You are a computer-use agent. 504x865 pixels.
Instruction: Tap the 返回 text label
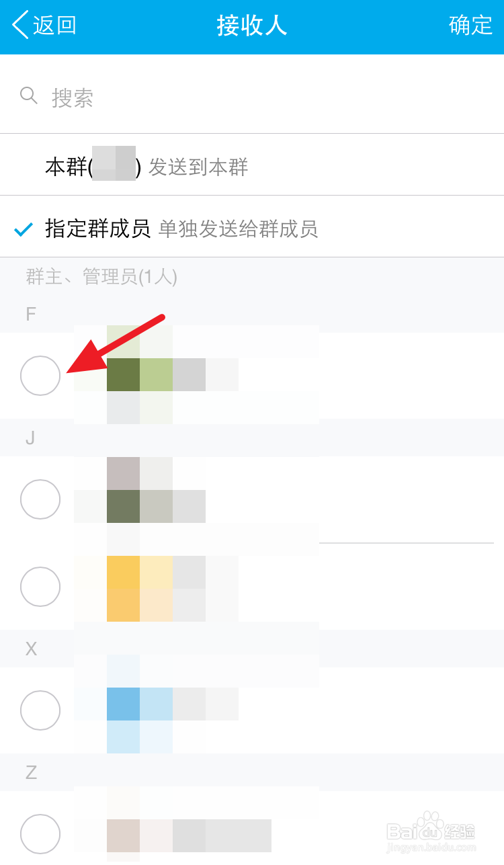55,26
